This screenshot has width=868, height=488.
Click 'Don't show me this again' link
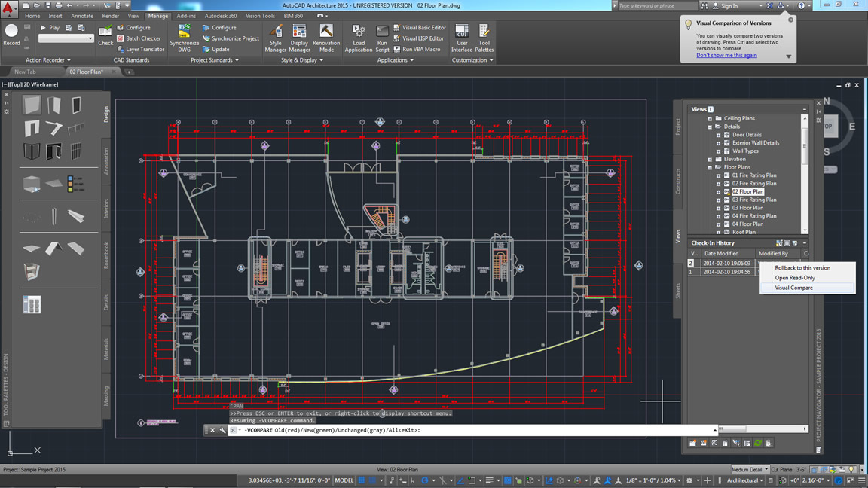pos(726,55)
